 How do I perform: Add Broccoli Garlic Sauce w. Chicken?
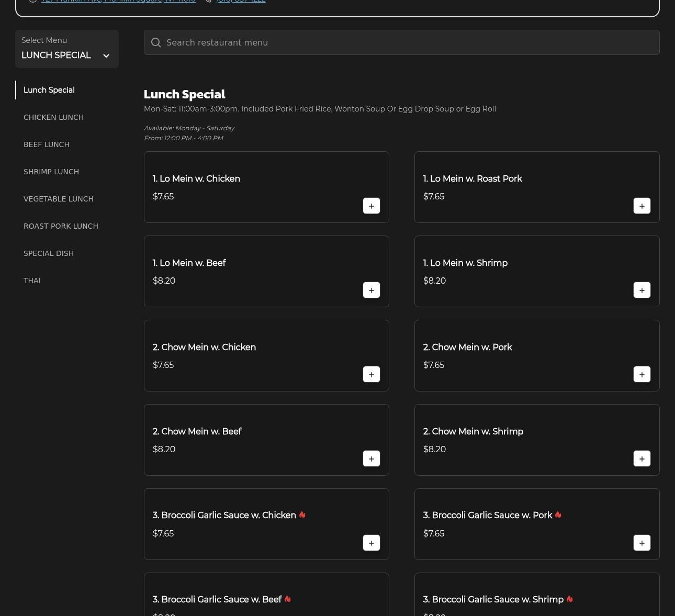point(371,543)
